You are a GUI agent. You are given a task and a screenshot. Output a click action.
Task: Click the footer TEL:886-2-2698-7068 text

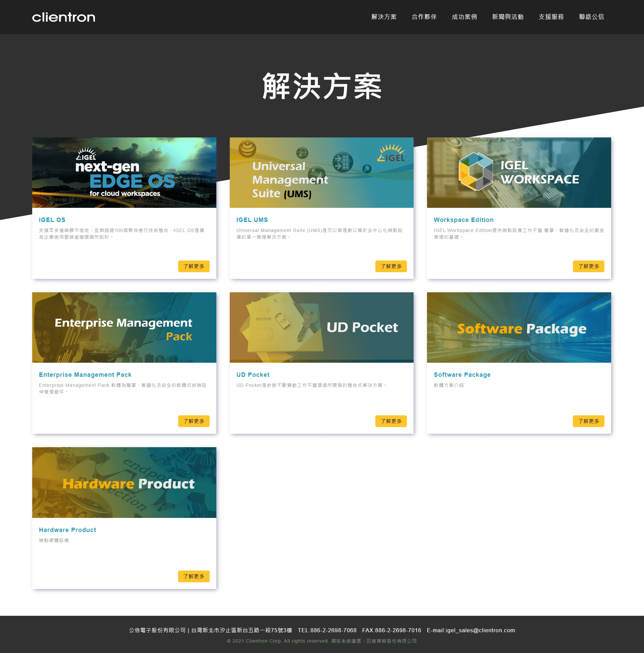click(x=327, y=630)
